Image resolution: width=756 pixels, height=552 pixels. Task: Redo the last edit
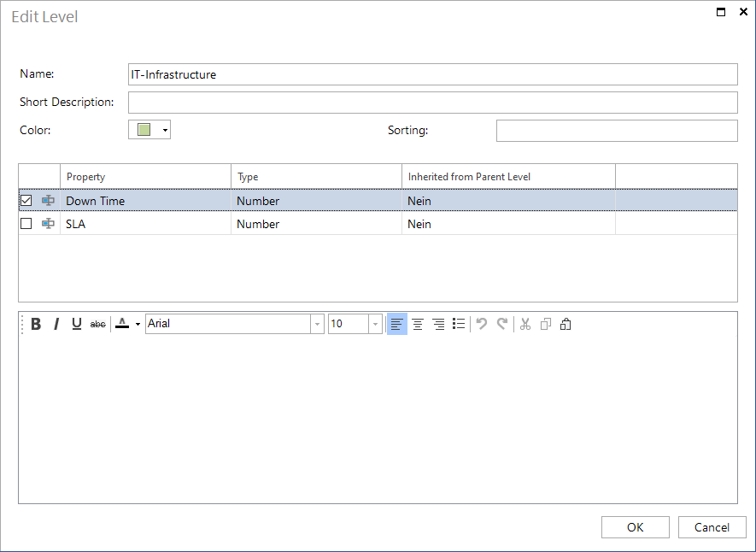502,324
